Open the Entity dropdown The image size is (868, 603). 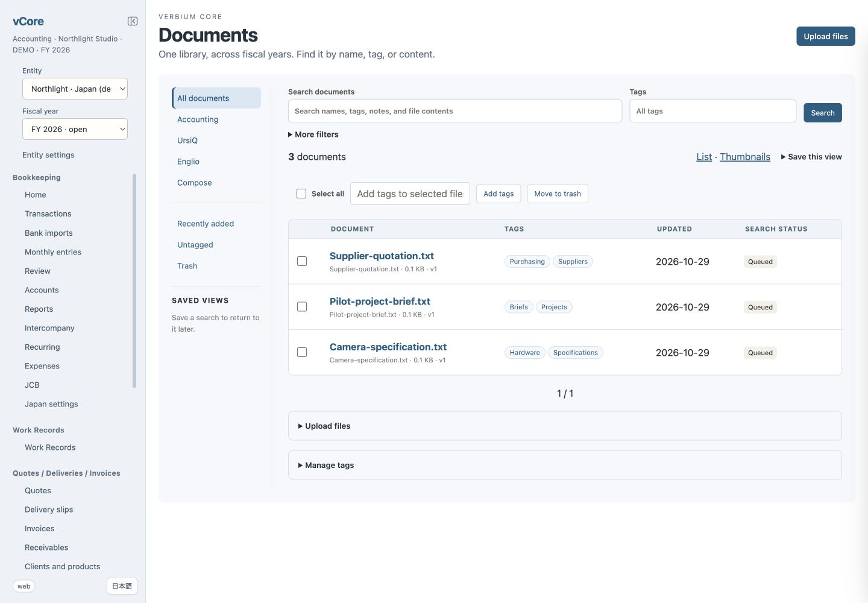75,89
